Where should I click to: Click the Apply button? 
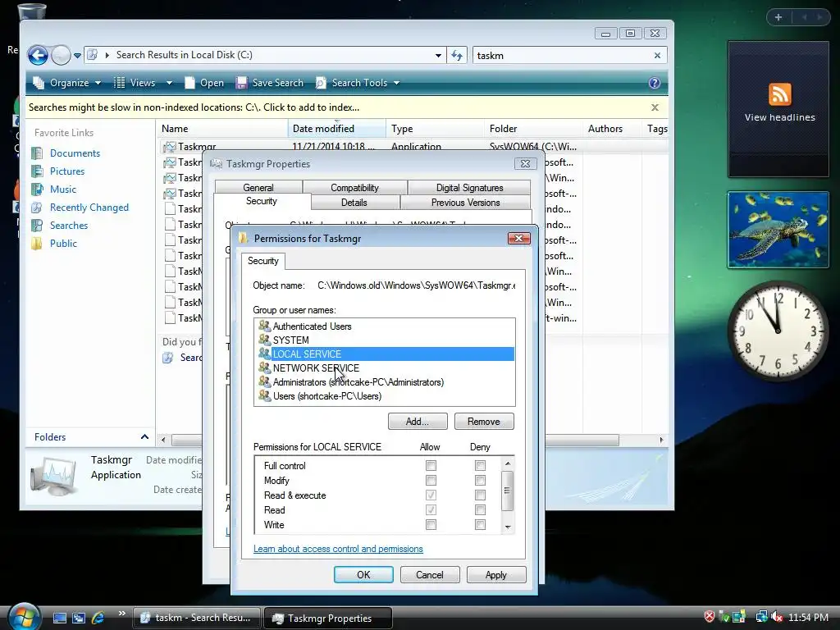496,575
